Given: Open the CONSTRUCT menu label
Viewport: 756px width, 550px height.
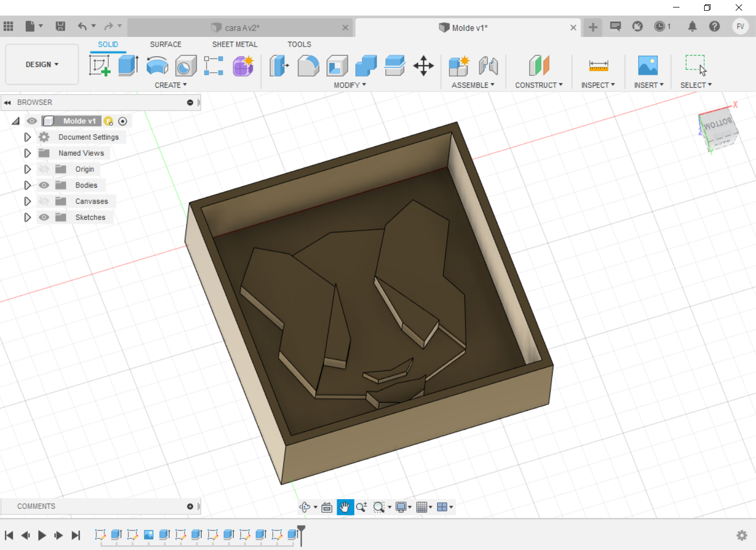Looking at the screenshot, I should coord(538,85).
